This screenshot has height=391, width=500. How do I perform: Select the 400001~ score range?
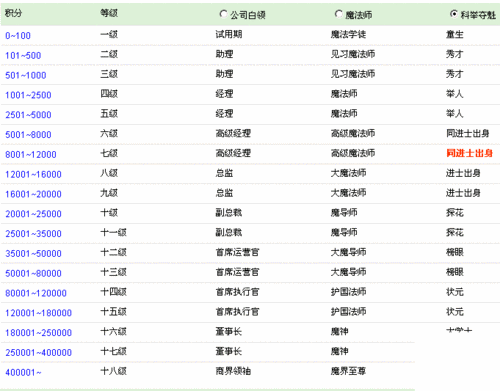pyautogui.click(x=23, y=372)
